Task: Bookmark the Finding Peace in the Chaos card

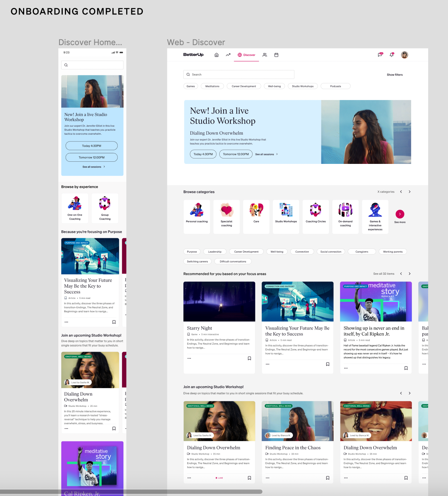Action: pos(328,478)
